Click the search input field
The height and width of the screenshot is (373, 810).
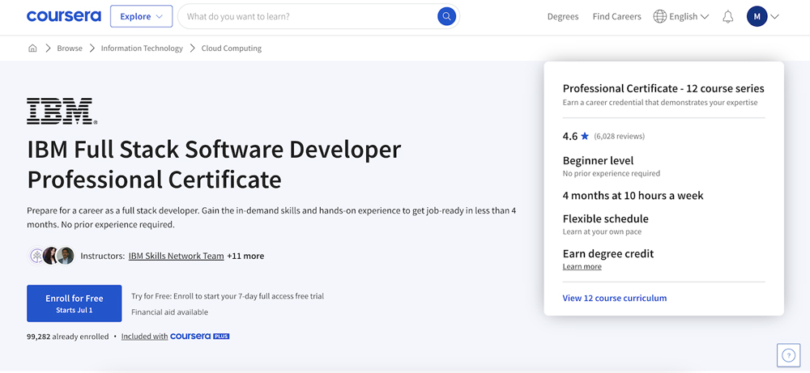[x=310, y=17]
